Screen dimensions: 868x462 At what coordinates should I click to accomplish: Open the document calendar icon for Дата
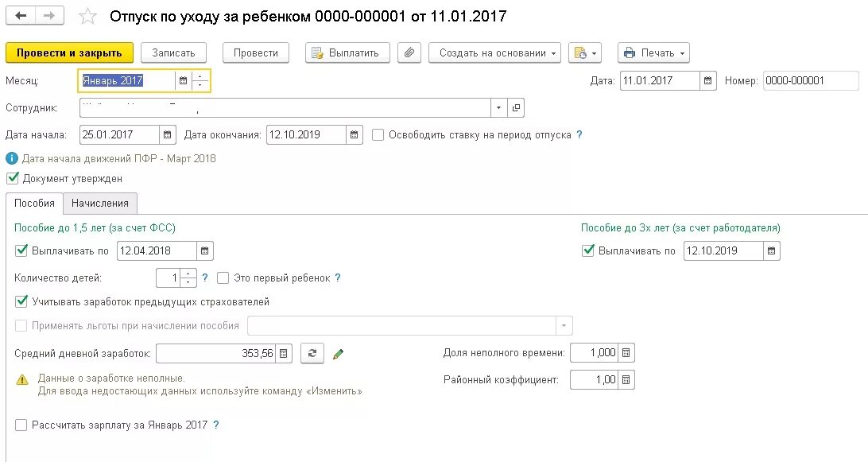707,80
